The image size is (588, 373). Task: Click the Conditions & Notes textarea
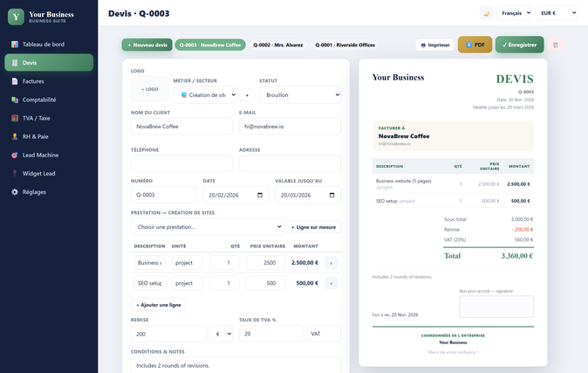(236, 365)
